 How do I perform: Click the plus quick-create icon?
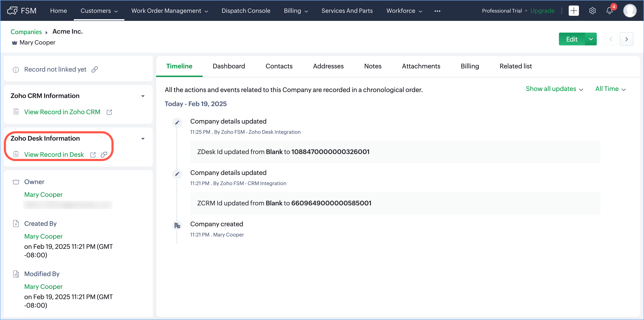pos(574,11)
